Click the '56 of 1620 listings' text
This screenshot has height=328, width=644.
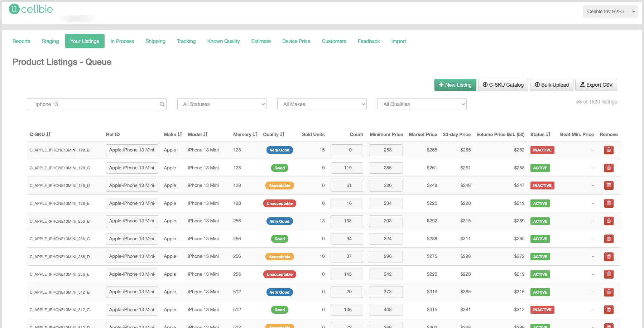596,102
